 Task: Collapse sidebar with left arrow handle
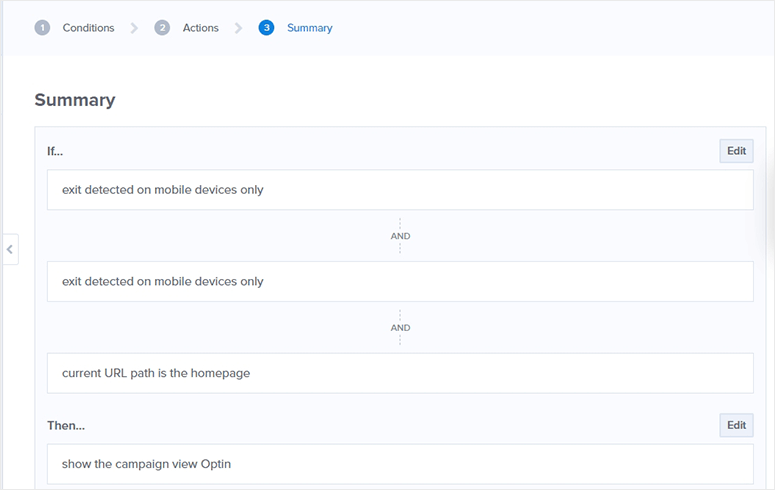(x=10, y=249)
